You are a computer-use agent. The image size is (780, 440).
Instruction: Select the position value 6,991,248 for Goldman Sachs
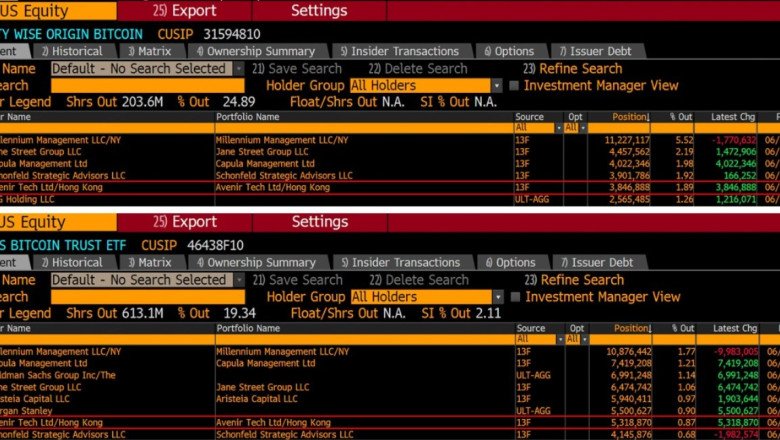coord(631,375)
